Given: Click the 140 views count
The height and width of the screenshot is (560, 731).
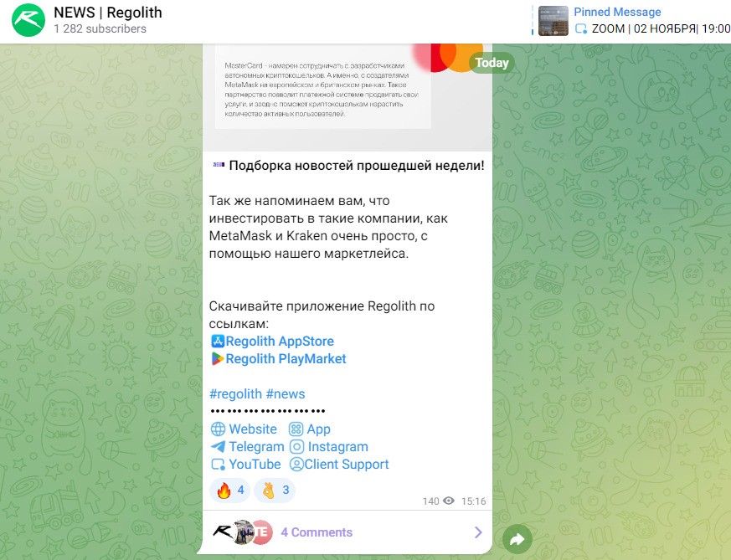Looking at the screenshot, I should coord(430,501).
